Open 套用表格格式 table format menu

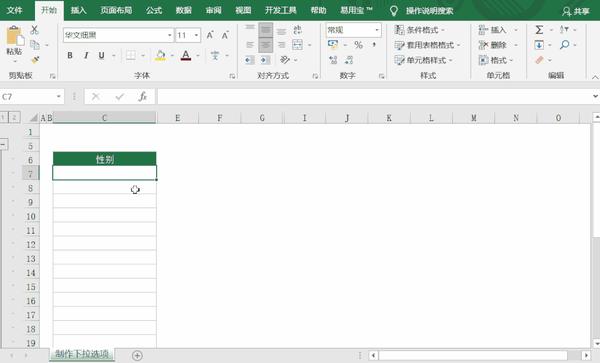[x=427, y=45]
